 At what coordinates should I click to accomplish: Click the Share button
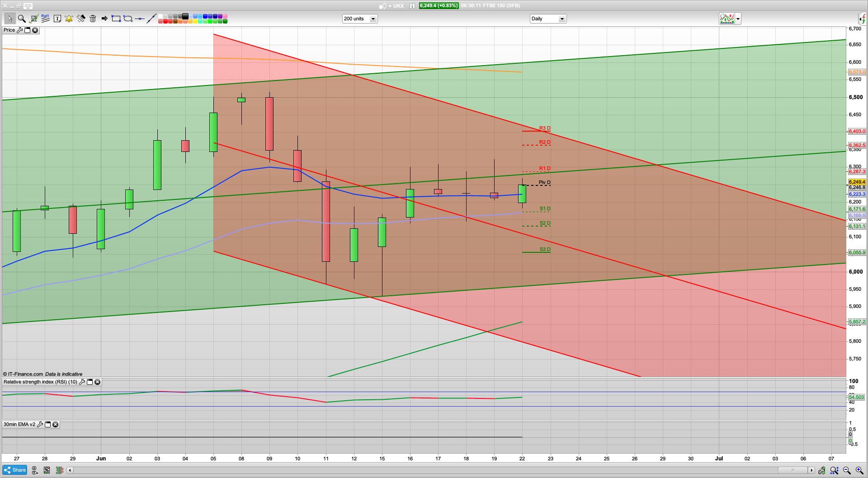coord(14,470)
